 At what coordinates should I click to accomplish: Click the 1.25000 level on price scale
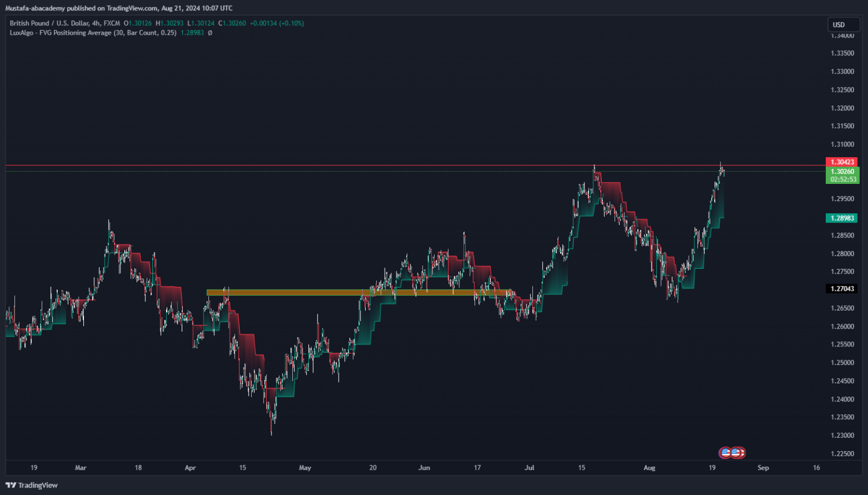(x=842, y=363)
